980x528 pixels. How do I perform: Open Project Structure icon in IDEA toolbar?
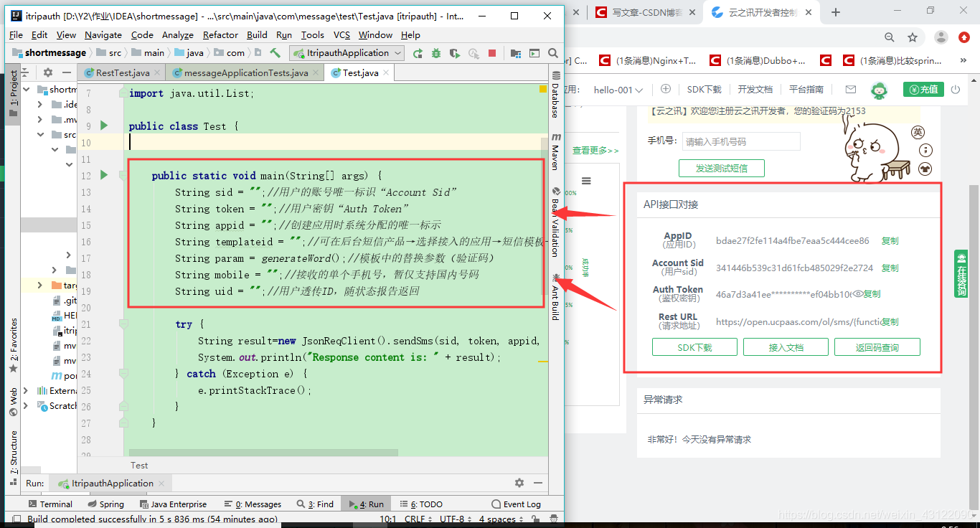515,53
